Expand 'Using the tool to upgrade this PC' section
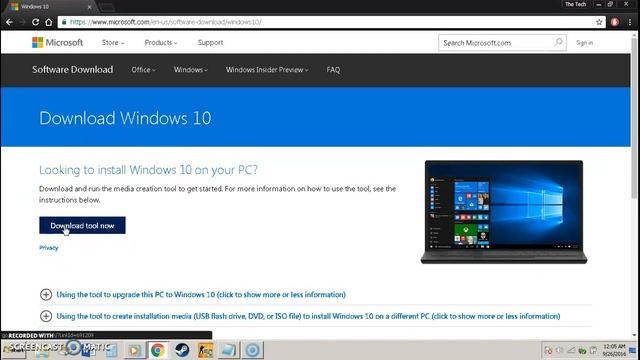The width and height of the screenshot is (640, 360). click(201, 294)
